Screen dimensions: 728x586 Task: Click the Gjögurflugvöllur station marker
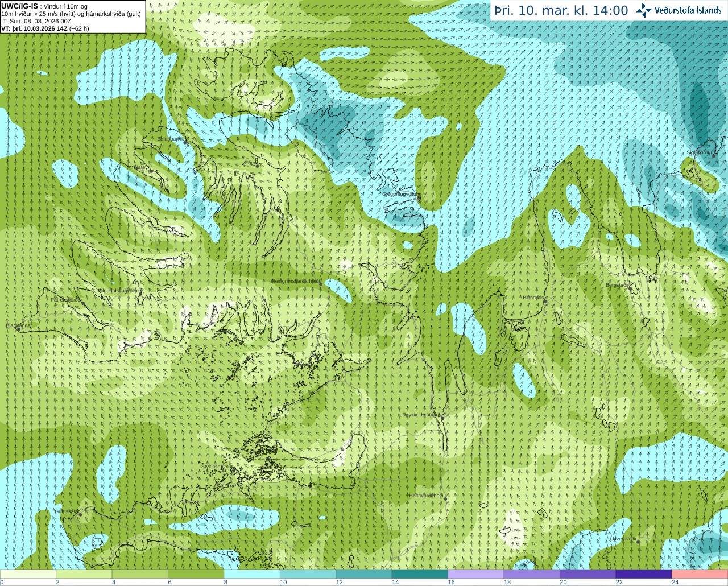pyautogui.click(x=418, y=198)
